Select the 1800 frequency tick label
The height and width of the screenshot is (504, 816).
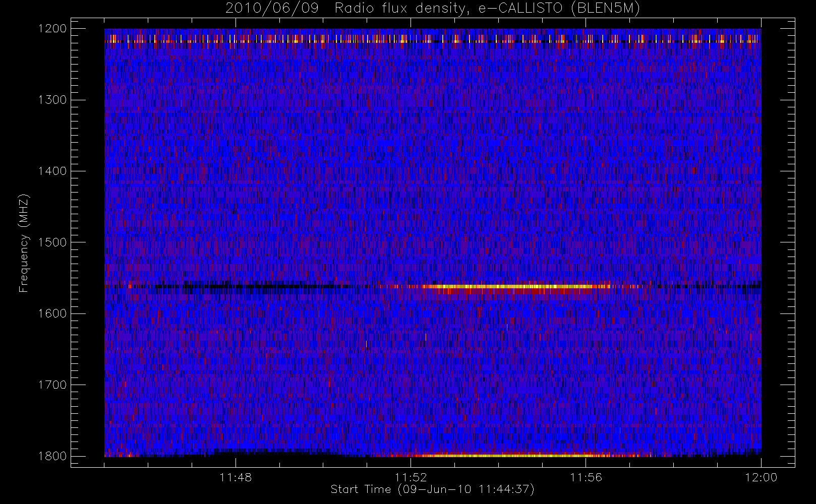coord(52,456)
